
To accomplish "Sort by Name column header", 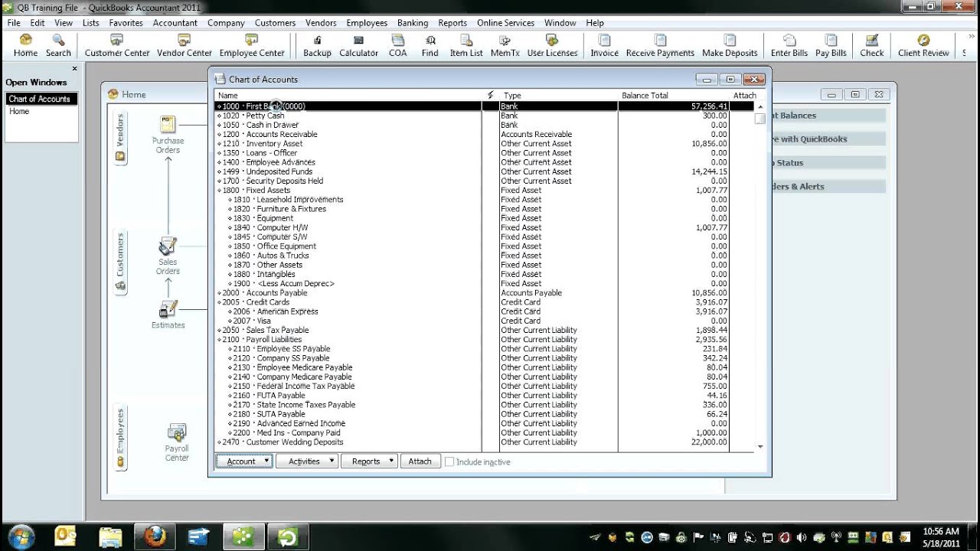I will point(349,96).
